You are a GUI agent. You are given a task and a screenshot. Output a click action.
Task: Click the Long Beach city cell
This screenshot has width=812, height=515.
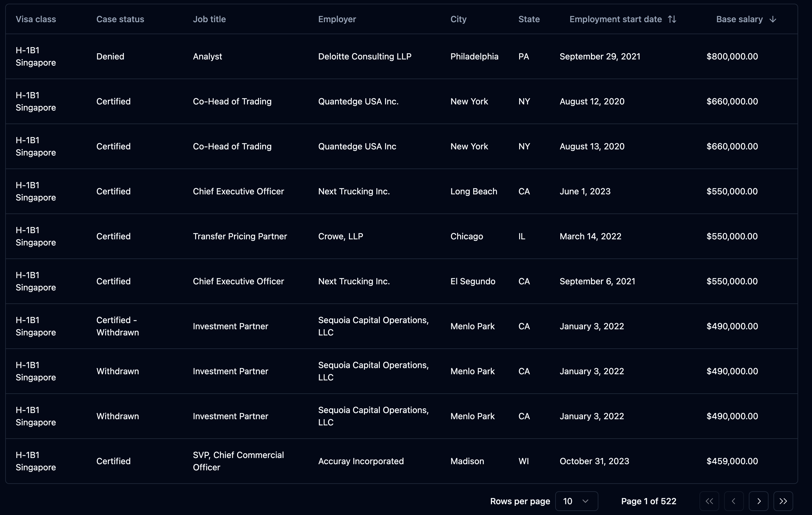pos(474,191)
